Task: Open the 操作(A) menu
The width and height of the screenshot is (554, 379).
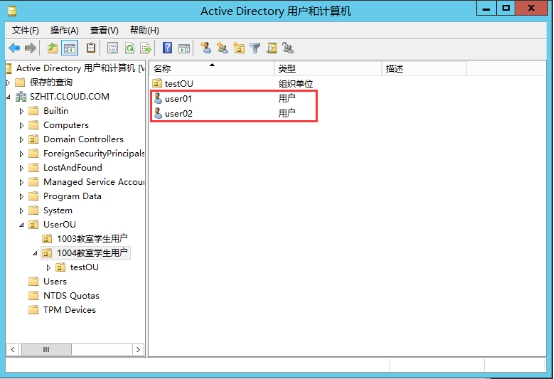Action: click(x=64, y=30)
